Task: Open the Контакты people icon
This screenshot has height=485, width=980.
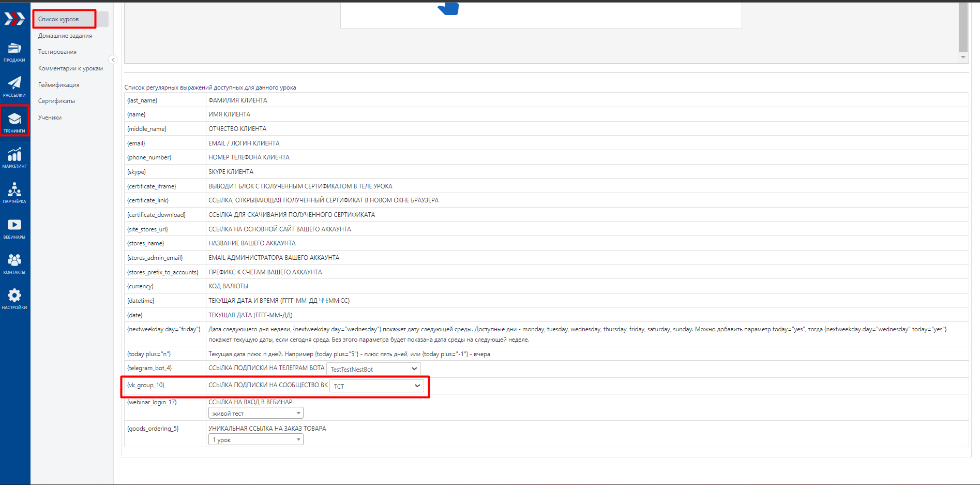Action: 14,263
